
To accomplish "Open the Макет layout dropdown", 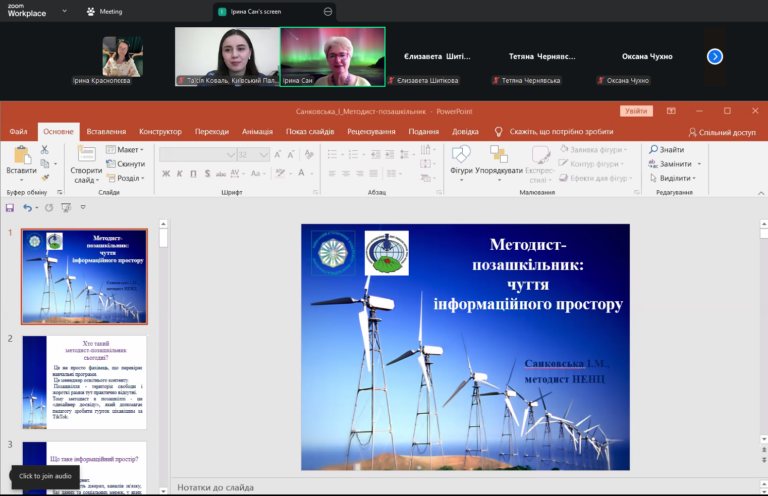I will point(127,150).
